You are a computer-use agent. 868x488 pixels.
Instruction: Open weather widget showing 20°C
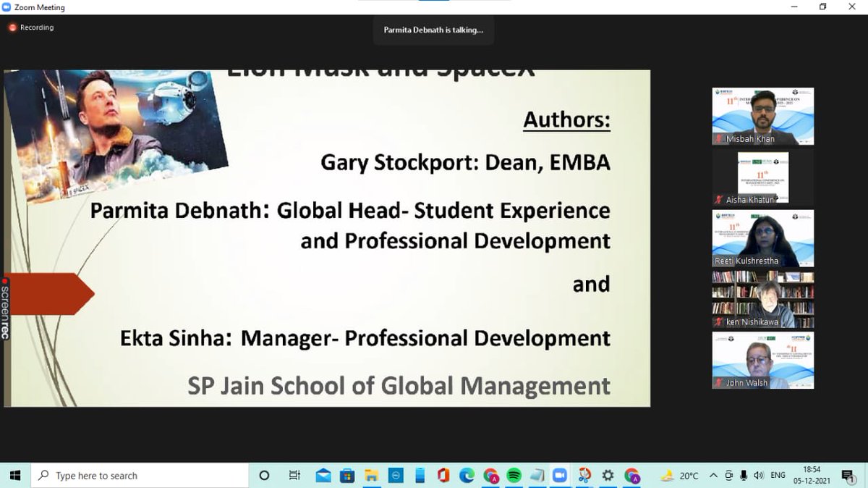point(680,476)
